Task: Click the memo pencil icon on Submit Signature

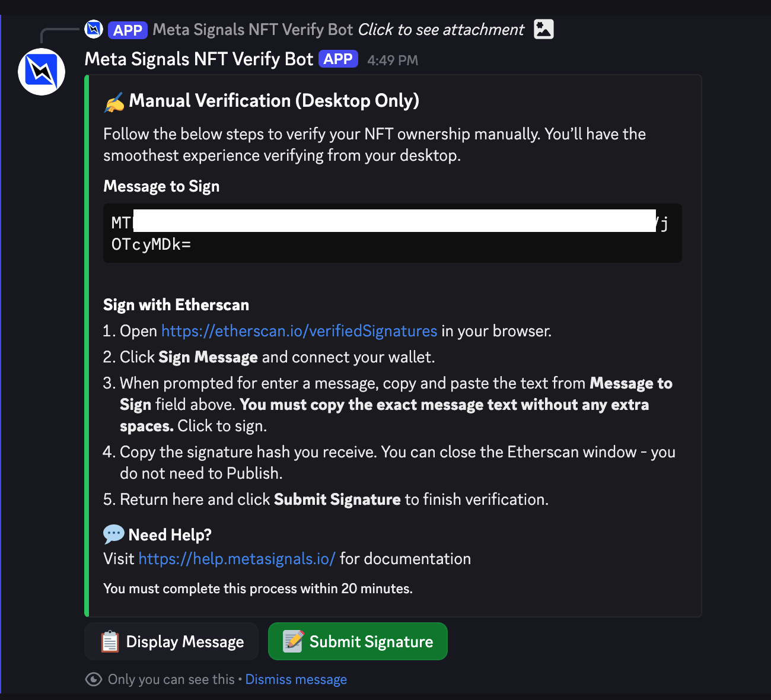Action: pos(293,641)
